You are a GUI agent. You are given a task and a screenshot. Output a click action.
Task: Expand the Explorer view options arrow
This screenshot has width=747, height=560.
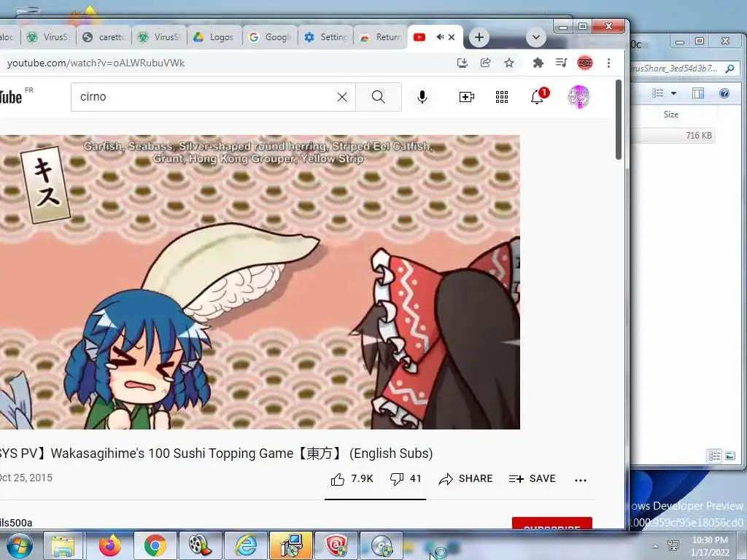tap(673, 93)
